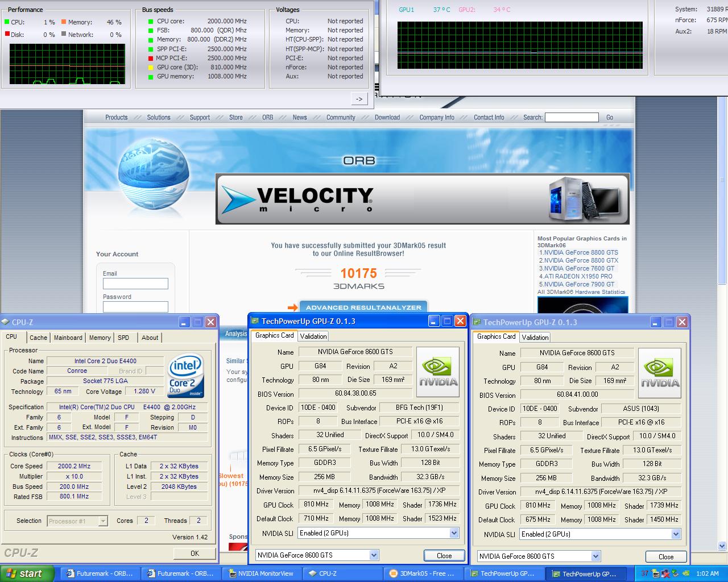Click Close button in ASUS GPU-Z window

tap(666, 557)
